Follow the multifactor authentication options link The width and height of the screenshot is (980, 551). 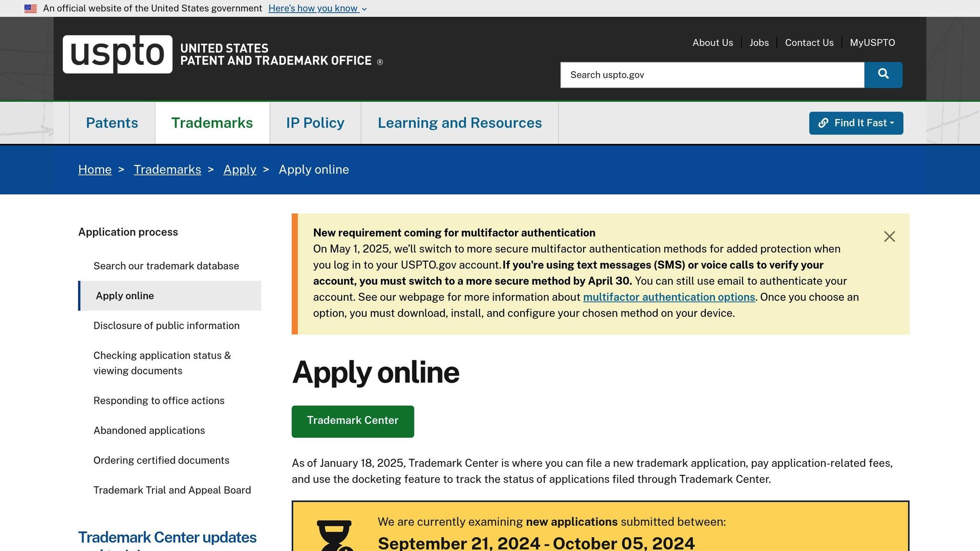pyautogui.click(x=668, y=297)
